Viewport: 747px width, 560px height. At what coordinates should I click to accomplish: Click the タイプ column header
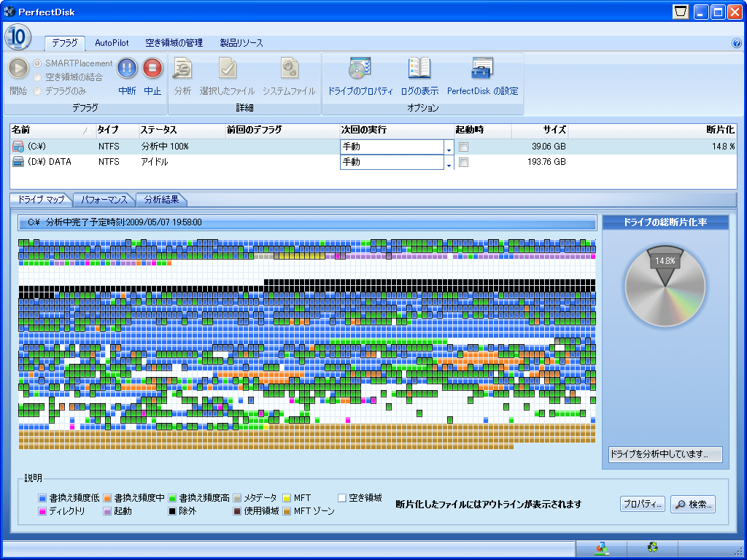117,130
